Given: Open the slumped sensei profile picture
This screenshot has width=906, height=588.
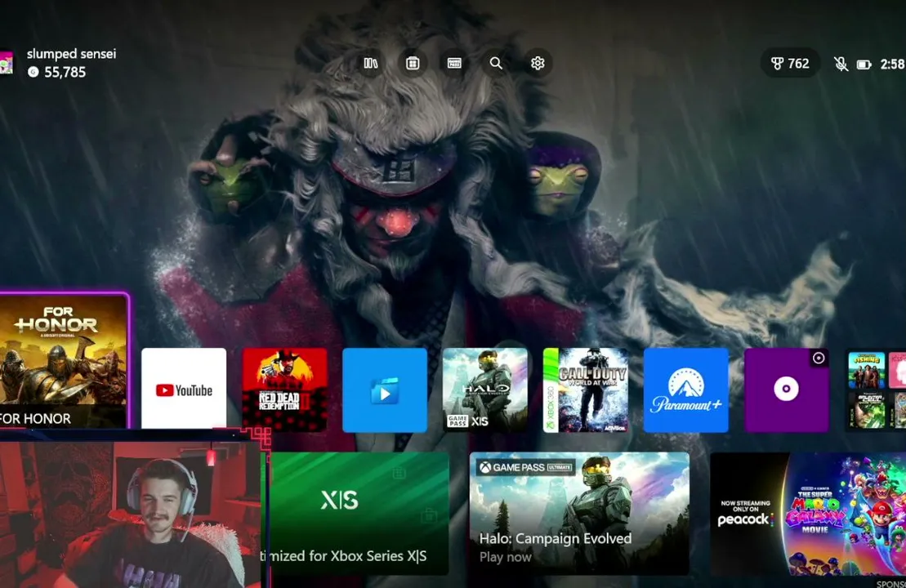Looking at the screenshot, I should click(x=6, y=63).
